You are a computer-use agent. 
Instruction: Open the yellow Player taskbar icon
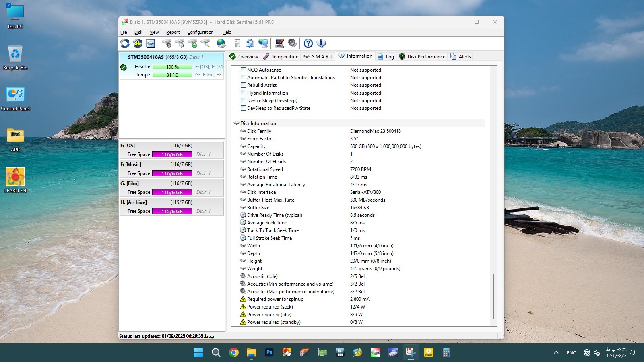(428, 353)
